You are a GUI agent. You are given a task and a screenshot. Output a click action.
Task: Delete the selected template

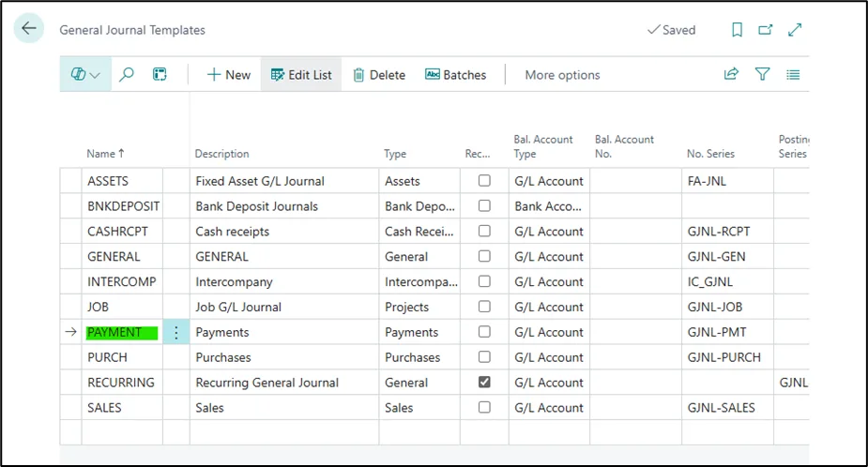379,75
